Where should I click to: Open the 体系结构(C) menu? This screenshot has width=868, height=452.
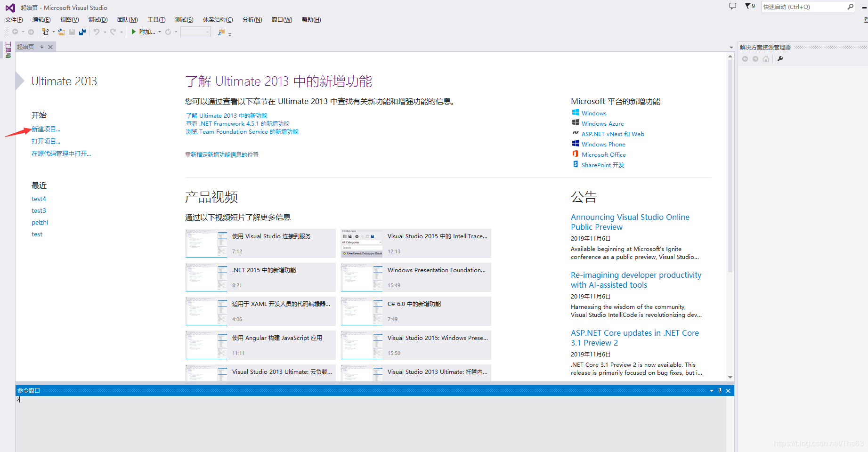[x=218, y=20]
